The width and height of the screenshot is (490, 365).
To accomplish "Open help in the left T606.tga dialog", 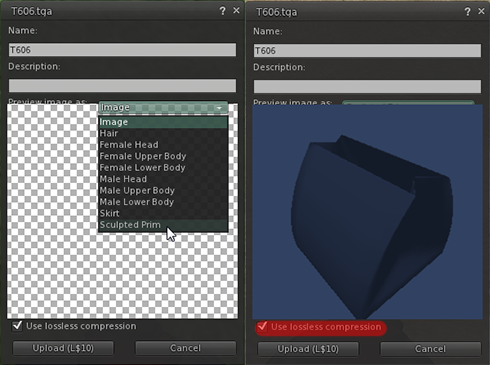I will [223, 11].
